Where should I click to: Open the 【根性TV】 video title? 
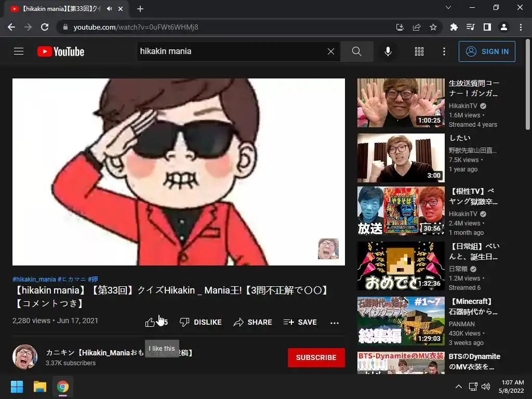click(473, 196)
